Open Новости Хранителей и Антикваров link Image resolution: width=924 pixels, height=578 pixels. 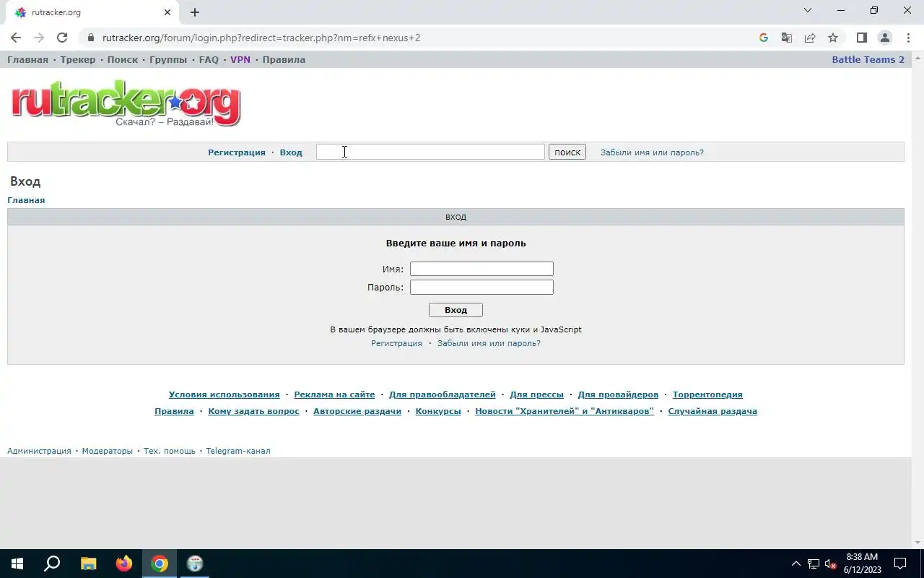(x=565, y=411)
